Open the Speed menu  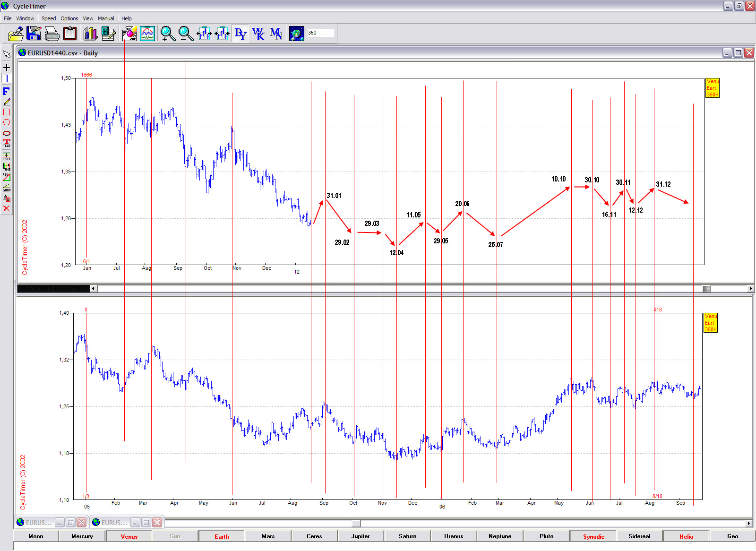click(49, 18)
